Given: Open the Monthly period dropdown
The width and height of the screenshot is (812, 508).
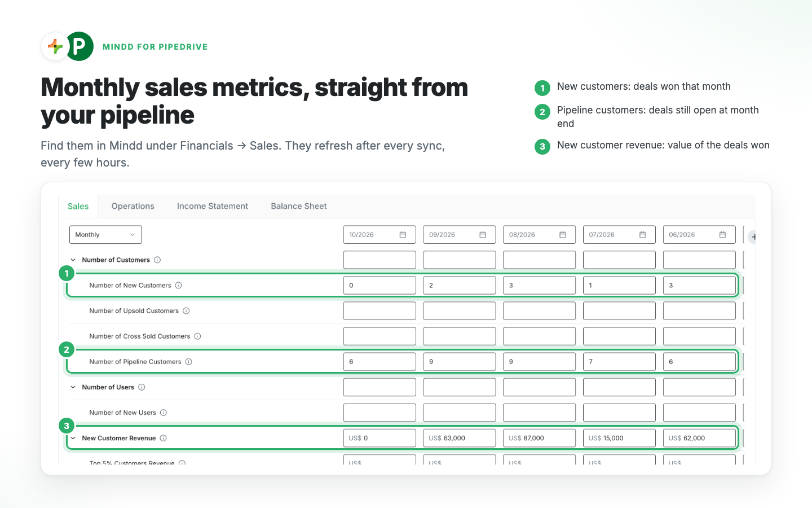Looking at the screenshot, I should 105,235.
